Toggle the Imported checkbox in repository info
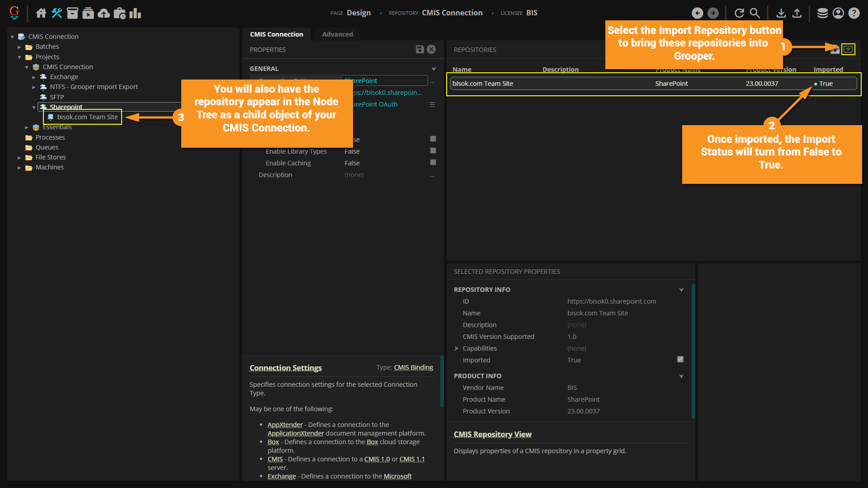This screenshot has height=488, width=868. [x=680, y=360]
